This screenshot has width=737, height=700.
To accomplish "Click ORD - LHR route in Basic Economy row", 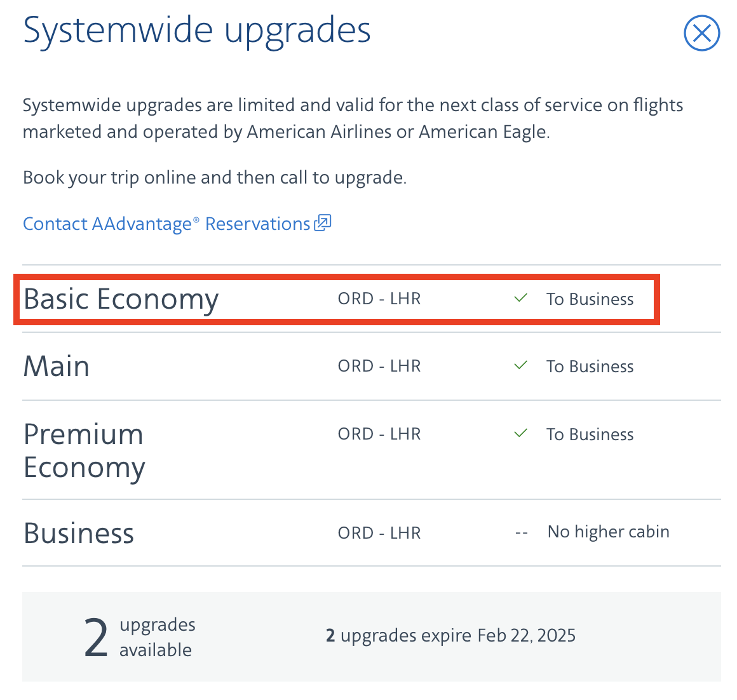I will [x=379, y=299].
